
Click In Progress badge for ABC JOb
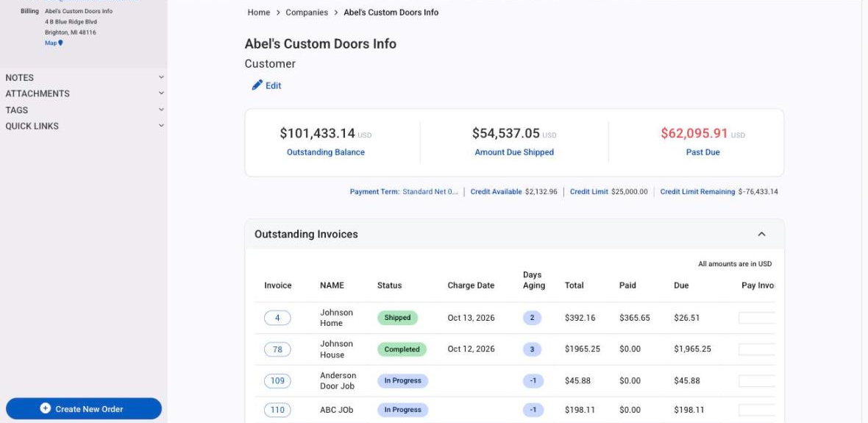click(x=402, y=410)
